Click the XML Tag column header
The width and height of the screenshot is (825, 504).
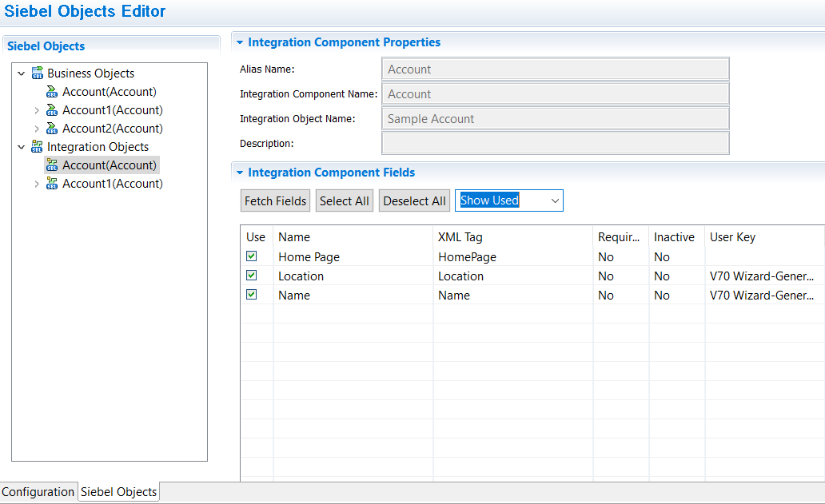[513, 237]
